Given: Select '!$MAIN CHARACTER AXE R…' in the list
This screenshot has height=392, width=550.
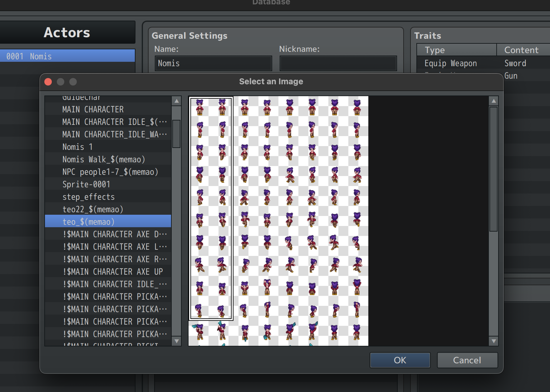Looking at the screenshot, I should coord(108,259).
